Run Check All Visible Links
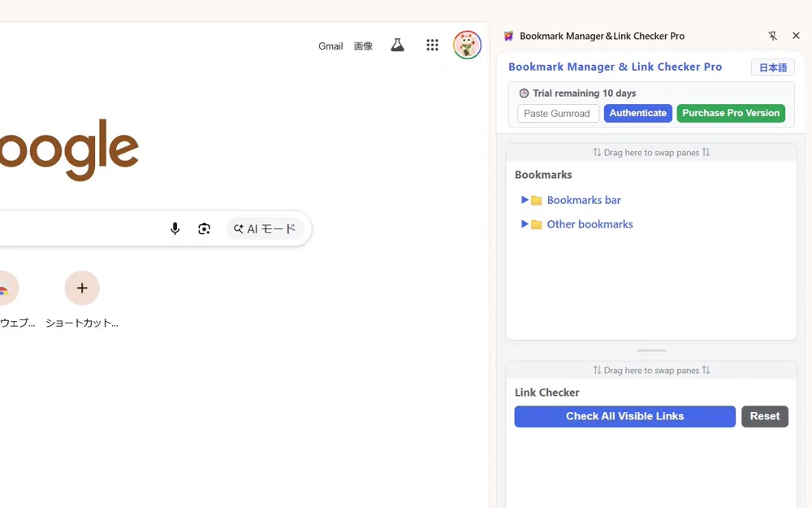The height and width of the screenshot is (508, 812). [624, 416]
